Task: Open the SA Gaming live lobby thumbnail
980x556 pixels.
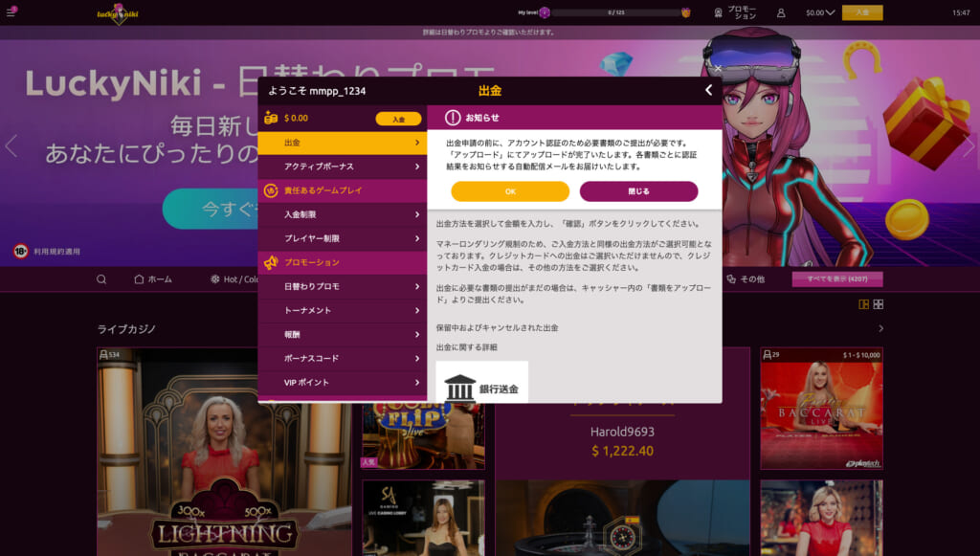Action: click(x=423, y=518)
